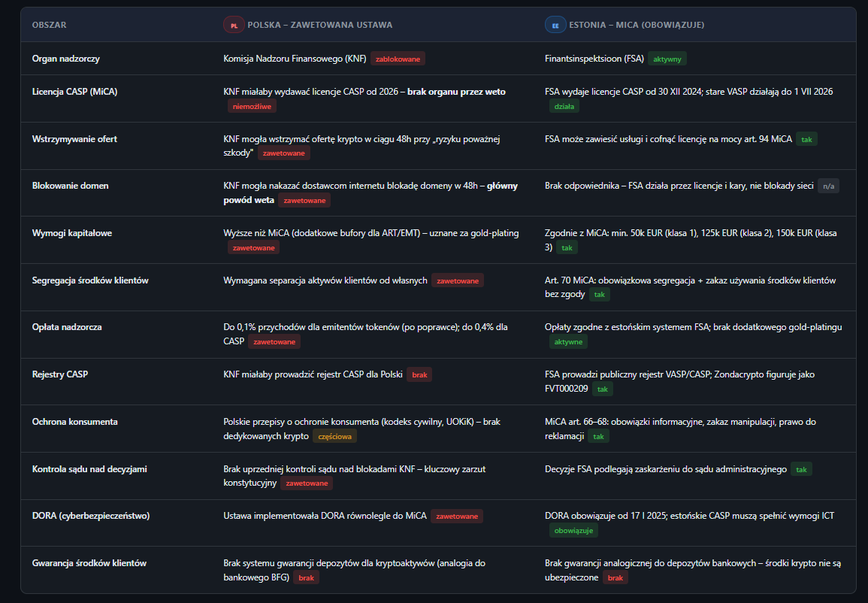Click the 'zawetowane' badge in Wymogi kapitałowe row

(x=253, y=247)
